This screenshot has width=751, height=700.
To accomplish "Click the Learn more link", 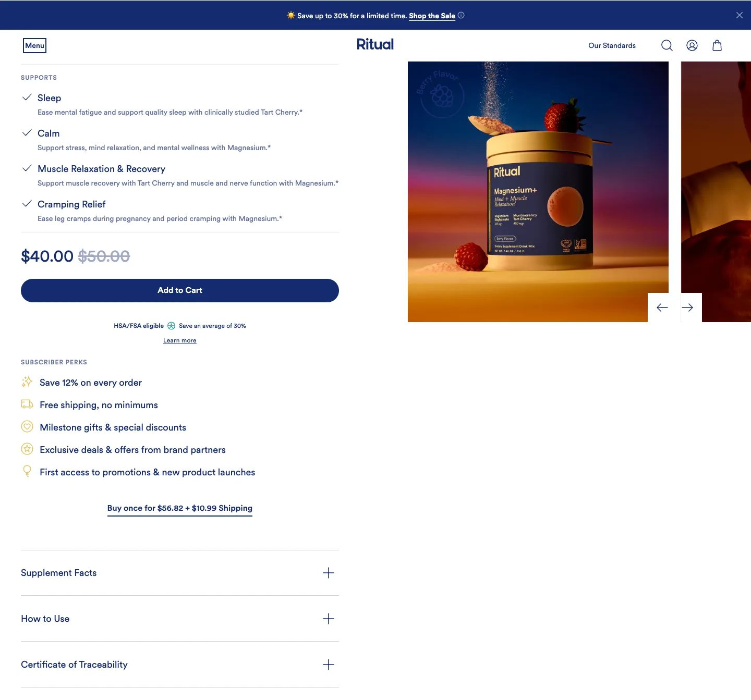I will click(180, 340).
